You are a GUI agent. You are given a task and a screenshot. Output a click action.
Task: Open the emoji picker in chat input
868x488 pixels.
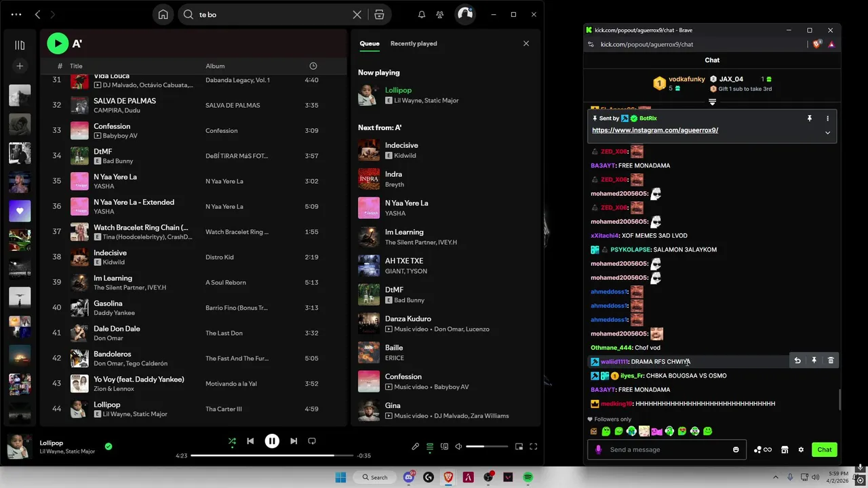click(x=736, y=449)
